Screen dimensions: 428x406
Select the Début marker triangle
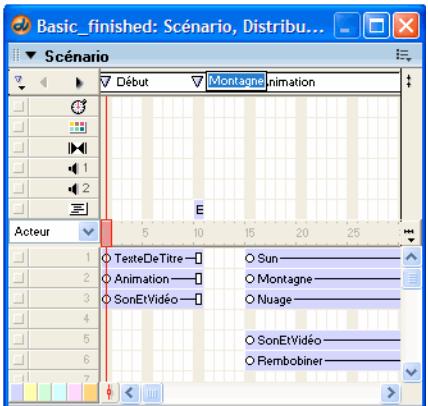pyautogui.click(x=106, y=82)
